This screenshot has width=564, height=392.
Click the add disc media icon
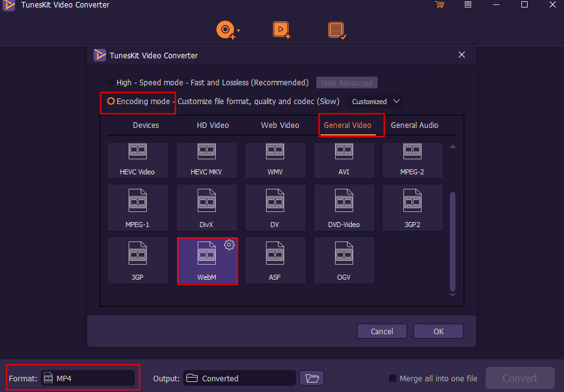225,30
